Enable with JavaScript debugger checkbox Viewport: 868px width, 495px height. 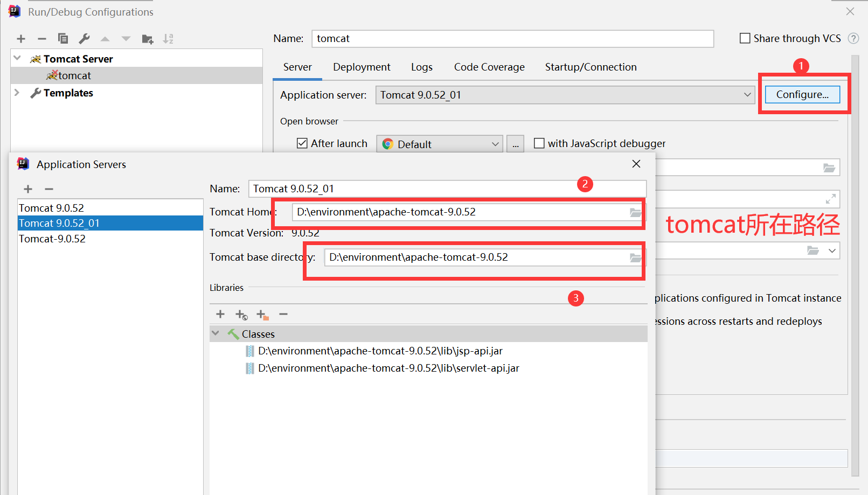click(539, 143)
